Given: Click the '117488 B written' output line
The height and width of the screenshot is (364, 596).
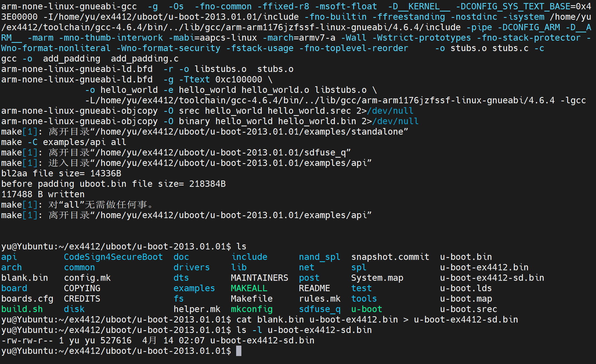Looking at the screenshot, I should click(43, 194).
